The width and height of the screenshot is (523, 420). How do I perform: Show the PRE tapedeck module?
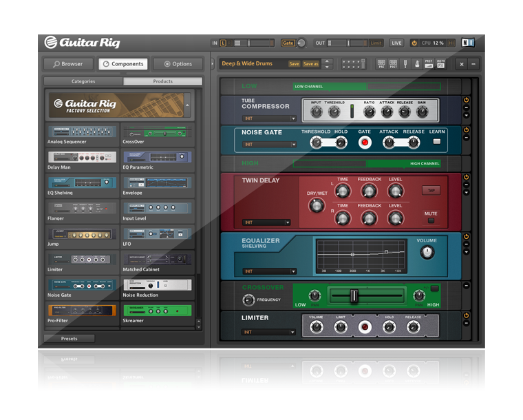[381, 63]
